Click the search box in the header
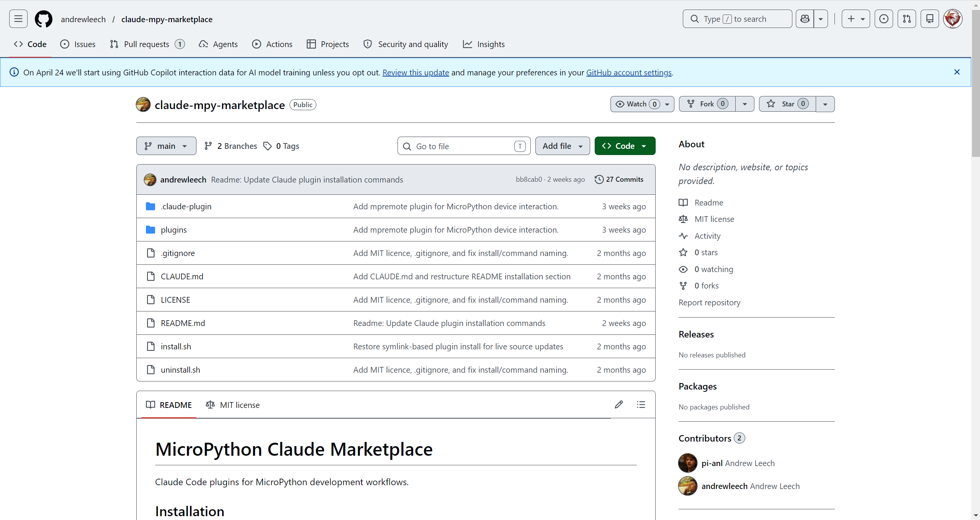Screen dimensions: 980x520 tap(737, 19)
